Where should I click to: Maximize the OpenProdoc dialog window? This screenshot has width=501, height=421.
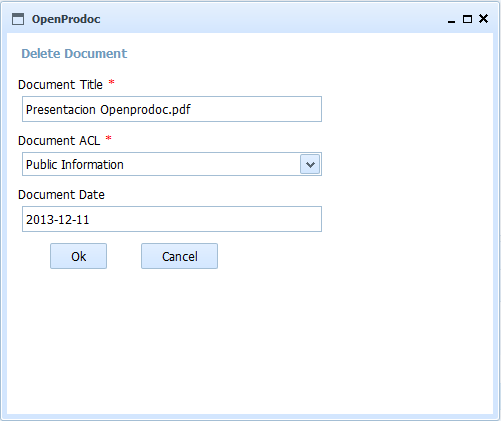[467, 19]
